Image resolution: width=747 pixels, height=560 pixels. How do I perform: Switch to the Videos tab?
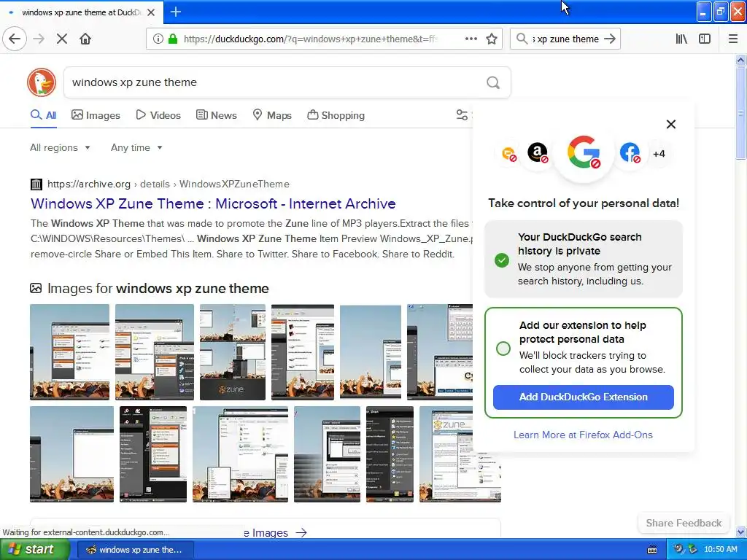158,115
